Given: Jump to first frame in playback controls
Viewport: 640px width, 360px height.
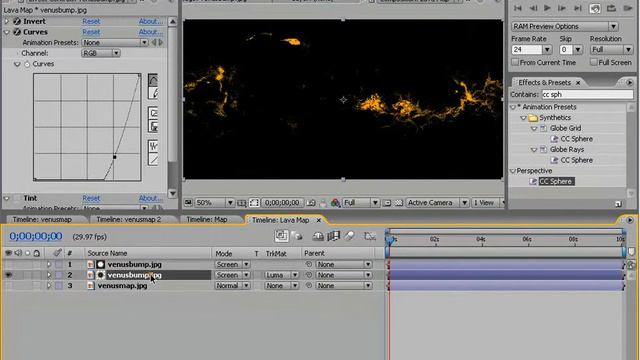Looking at the screenshot, I should coord(518,8).
